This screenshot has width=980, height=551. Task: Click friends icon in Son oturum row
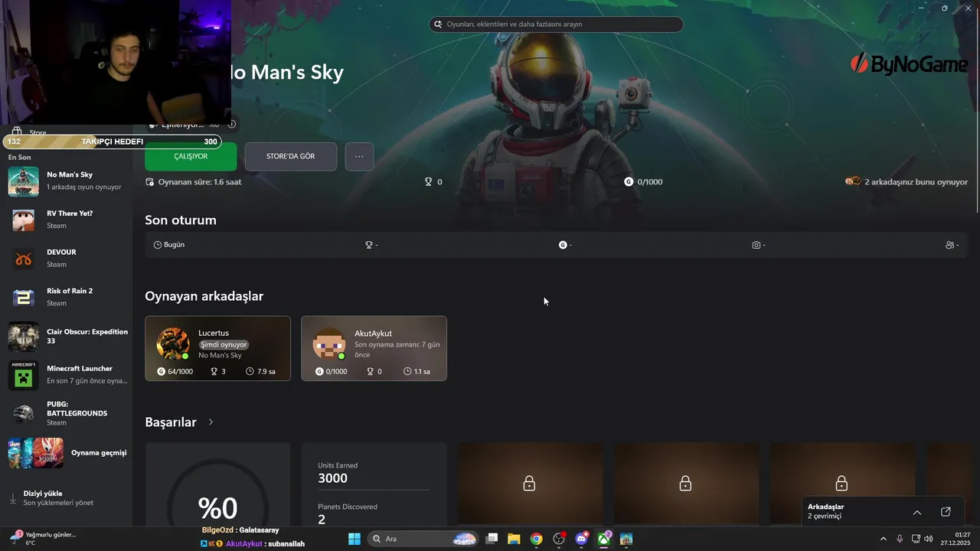[x=950, y=245]
